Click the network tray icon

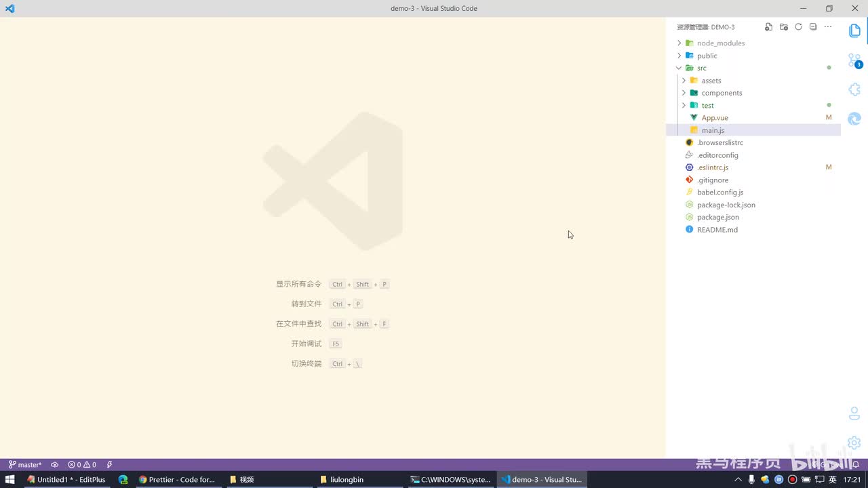820,479
